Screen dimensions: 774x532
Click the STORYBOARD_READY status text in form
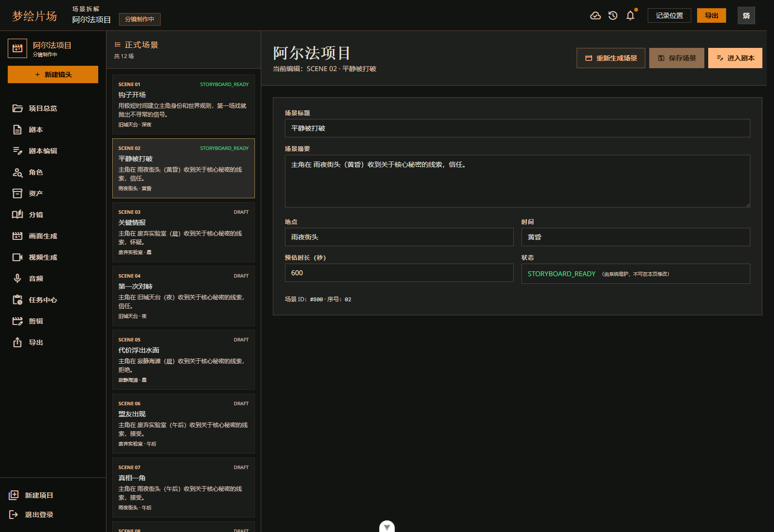tap(561, 274)
